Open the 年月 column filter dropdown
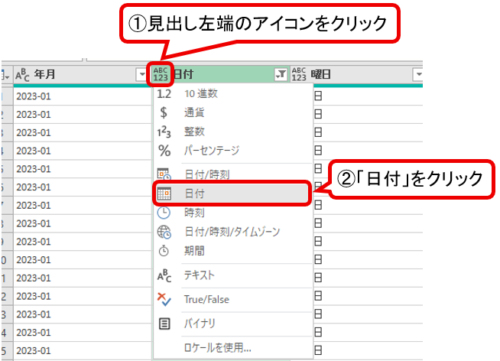The width and height of the screenshot is (500, 361). click(x=142, y=74)
